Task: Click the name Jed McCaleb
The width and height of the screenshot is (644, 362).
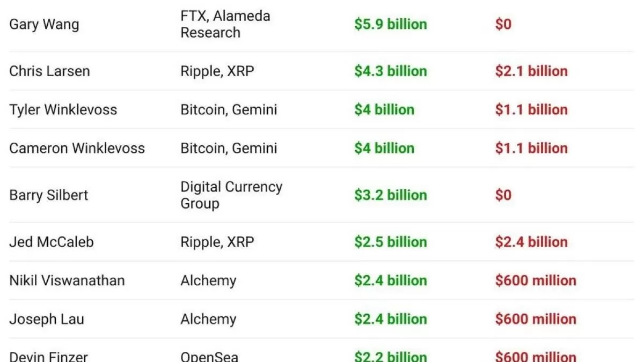Action: click(52, 242)
